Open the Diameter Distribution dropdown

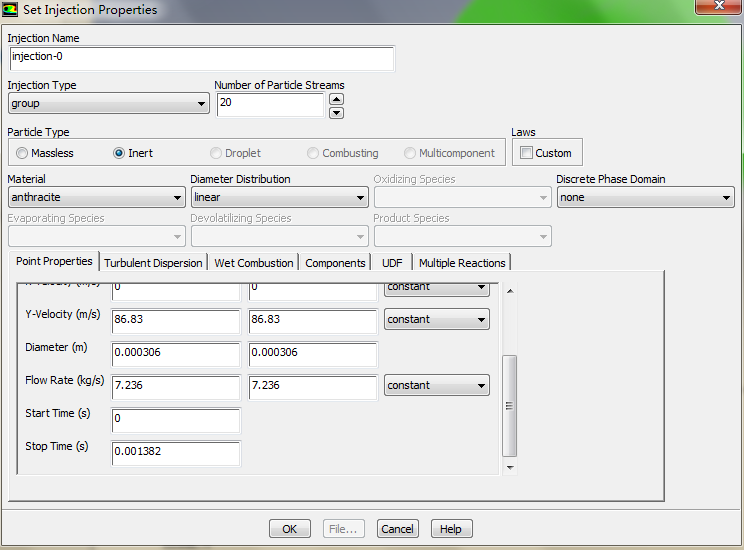point(279,197)
